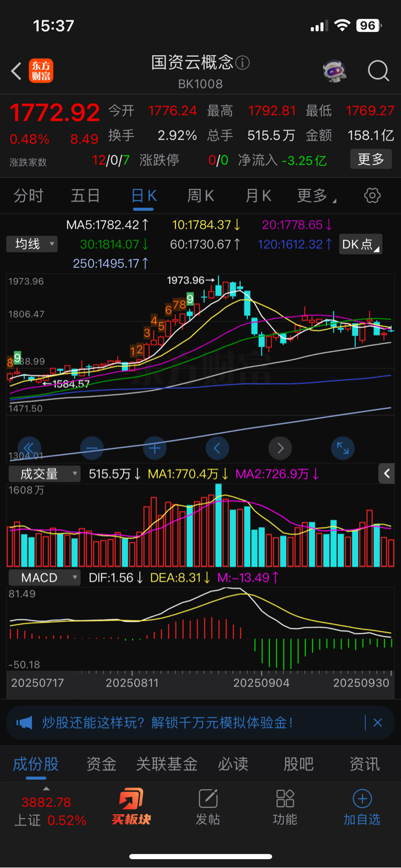Tap 净流入 -3.25亿 value
This screenshot has width=401, height=868.
click(304, 160)
